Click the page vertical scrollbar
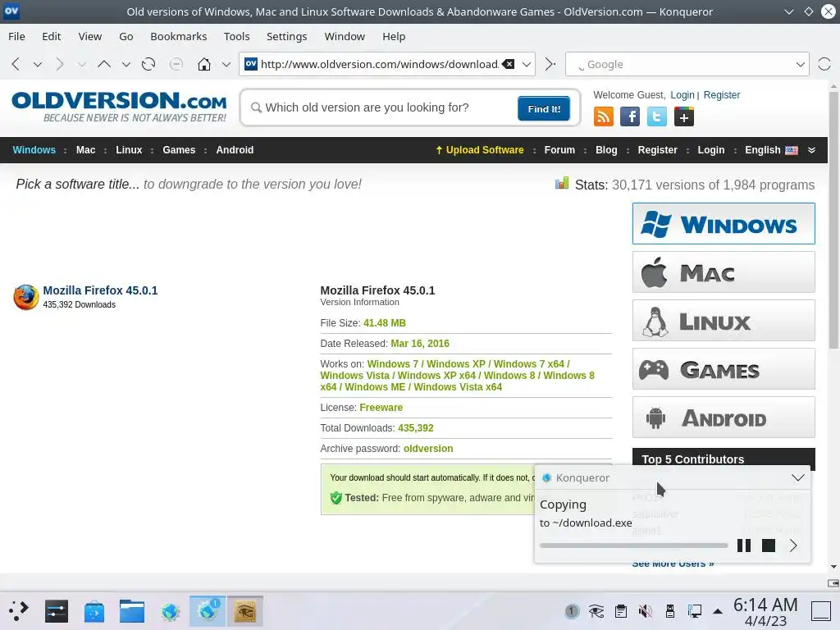840x630 pixels. 833,221
